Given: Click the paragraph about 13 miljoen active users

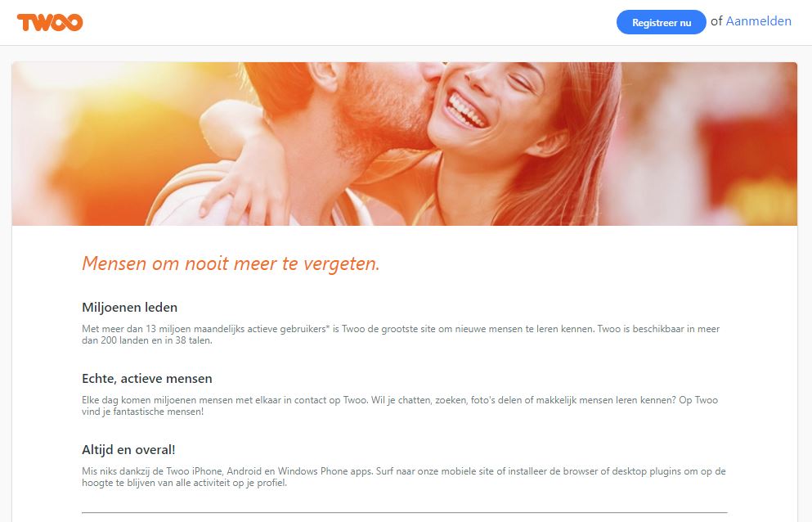Looking at the screenshot, I should (401, 335).
